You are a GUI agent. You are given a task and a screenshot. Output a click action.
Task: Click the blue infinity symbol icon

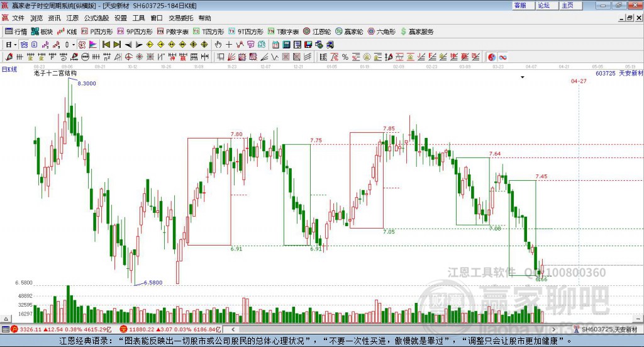pos(502,57)
